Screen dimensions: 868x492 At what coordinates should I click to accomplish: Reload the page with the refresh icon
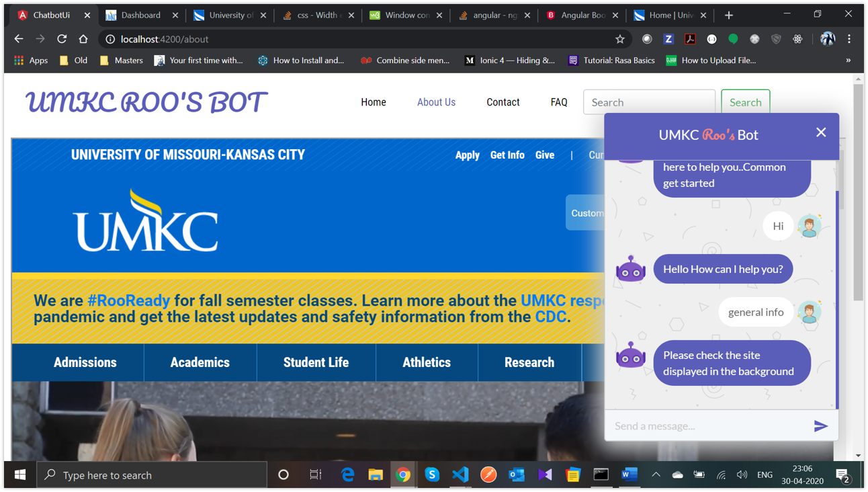coord(62,39)
